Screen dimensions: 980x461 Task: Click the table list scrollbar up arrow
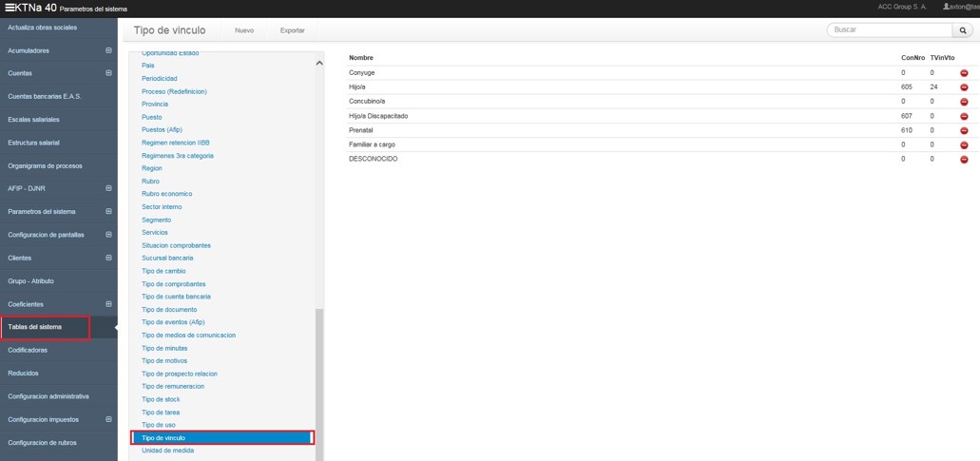click(319, 63)
